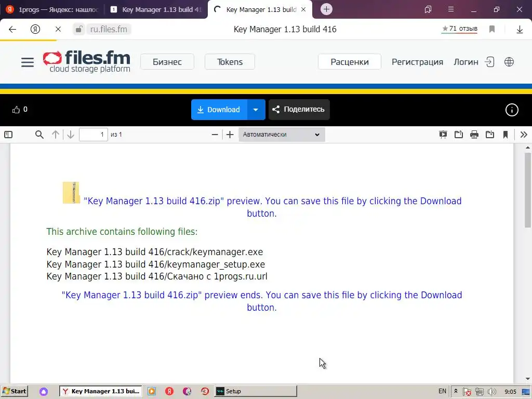Click the volume speaker tray icon
This screenshot has width=532, height=399.
click(x=491, y=392)
